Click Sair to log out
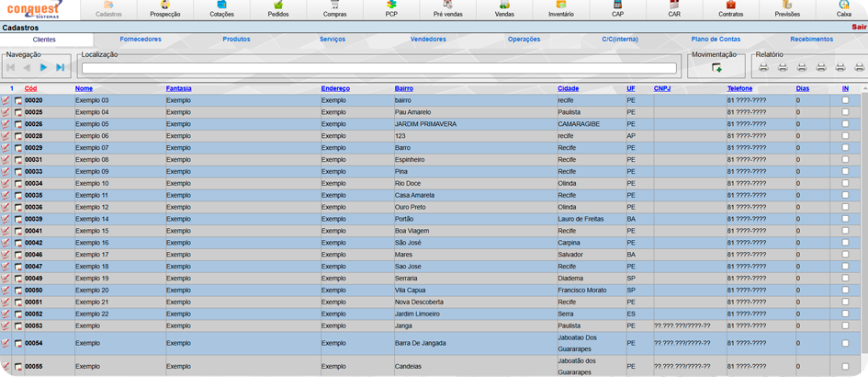 [858, 27]
